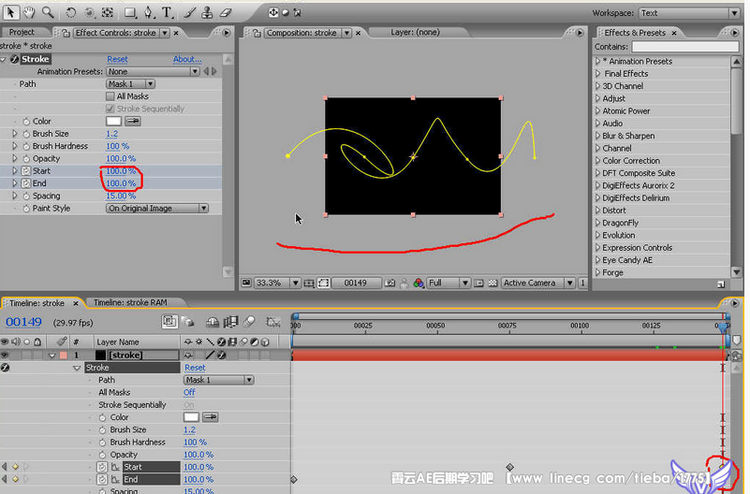Click the Contains search field
750x494 pixels.
[x=685, y=46]
